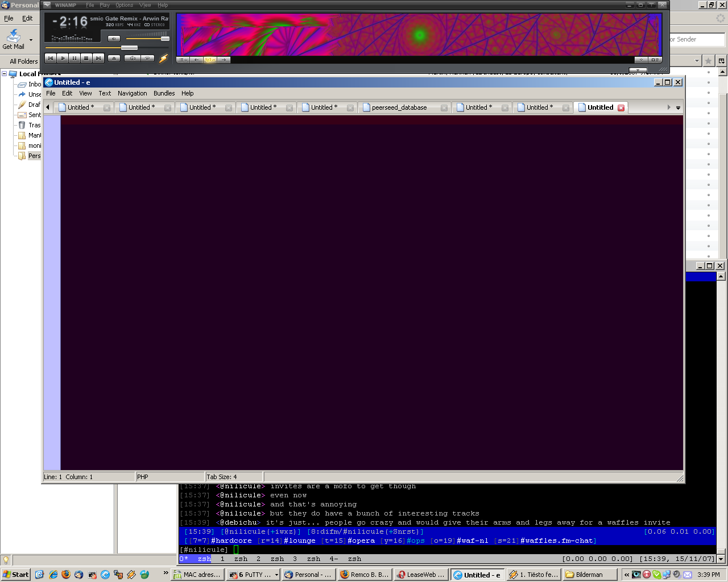Viewport: 728px width, 582px height.
Task: Open PuTTY group taskbar button
Action: [253, 575]
